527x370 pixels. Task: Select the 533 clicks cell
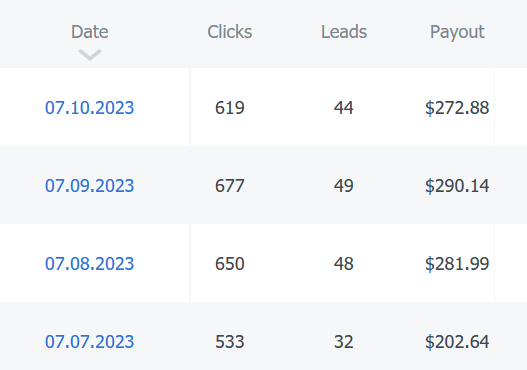230,342
